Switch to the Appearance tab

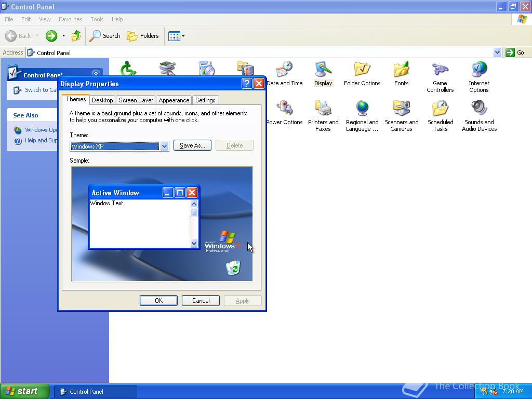click(x=174, y=100)
